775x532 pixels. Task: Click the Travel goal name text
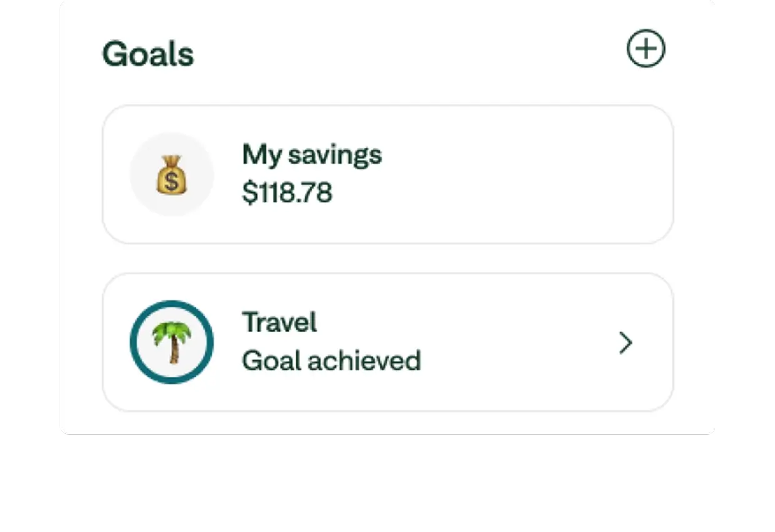279,322
